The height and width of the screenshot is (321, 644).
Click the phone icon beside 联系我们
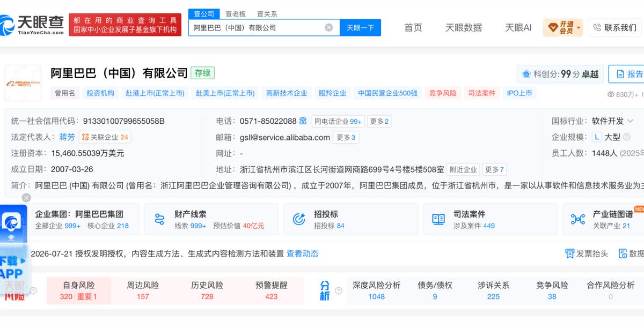(x=597, y=27)
